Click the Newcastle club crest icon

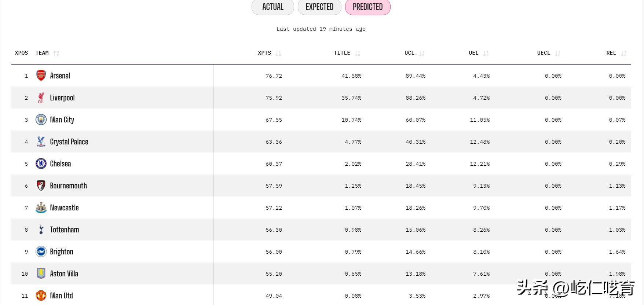[41, 207]
